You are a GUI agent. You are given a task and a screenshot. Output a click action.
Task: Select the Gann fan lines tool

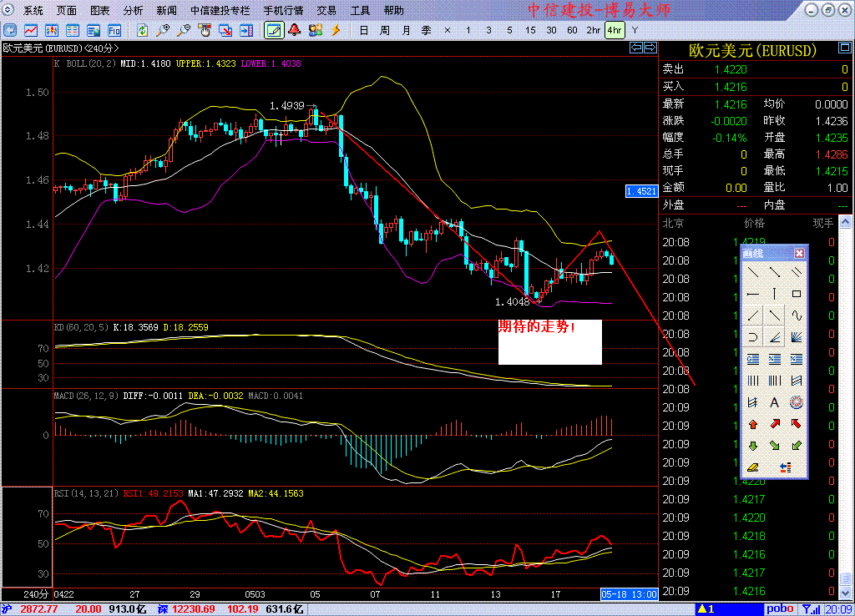[x=796, y=337]
